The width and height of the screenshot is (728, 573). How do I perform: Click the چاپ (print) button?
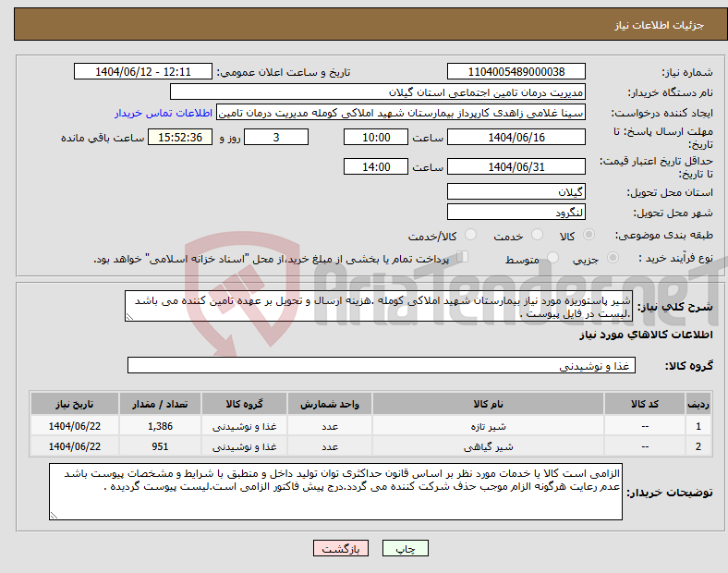[x=405, y=548]
